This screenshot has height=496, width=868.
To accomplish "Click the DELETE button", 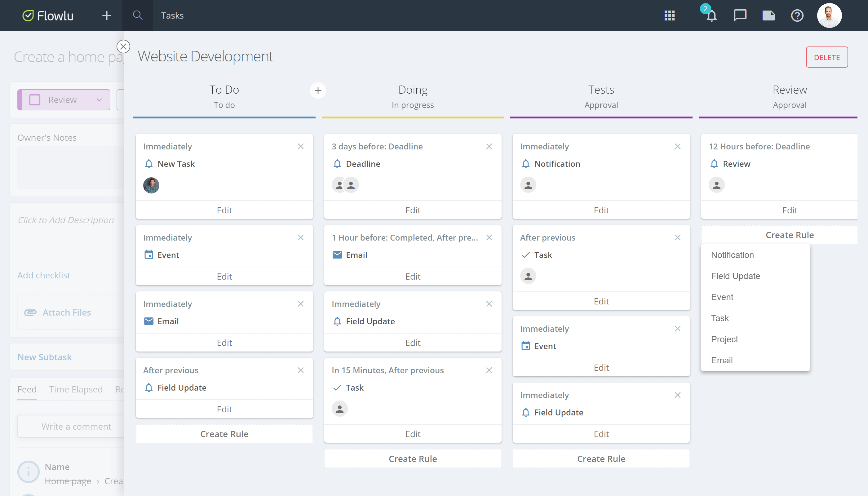I will pos(827,57).
